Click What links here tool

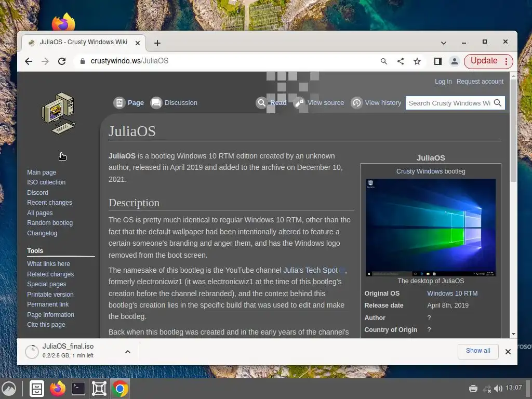tap(48, 263)
